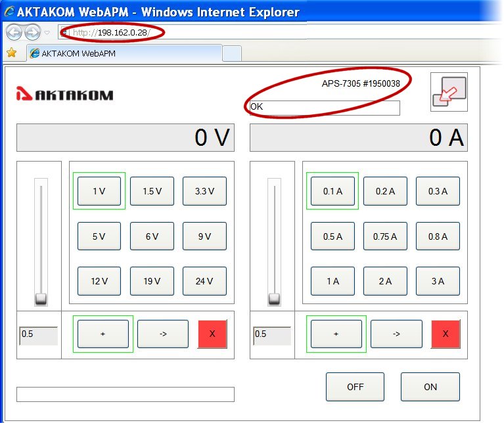Viewport: 504px width, 423px height.
Task: Select the 6 V preset button
Action: click(152, 236)
